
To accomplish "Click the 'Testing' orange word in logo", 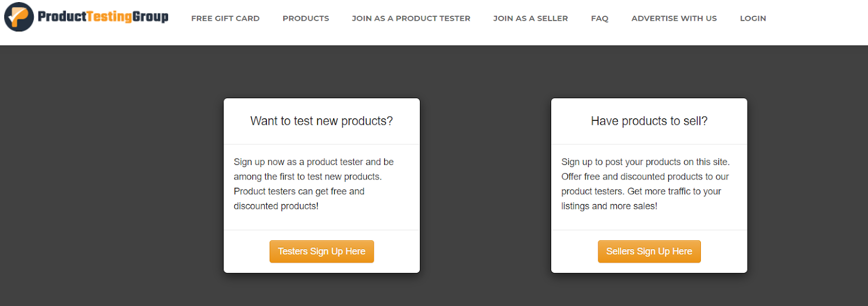I will tap(109, 17).
